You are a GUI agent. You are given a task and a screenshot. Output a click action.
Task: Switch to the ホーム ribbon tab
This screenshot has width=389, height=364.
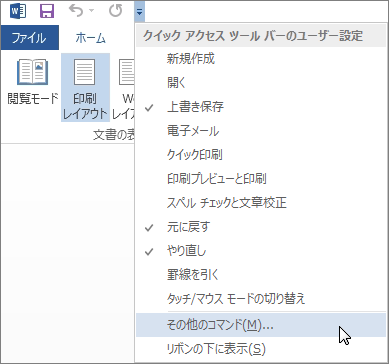point(90,38)
